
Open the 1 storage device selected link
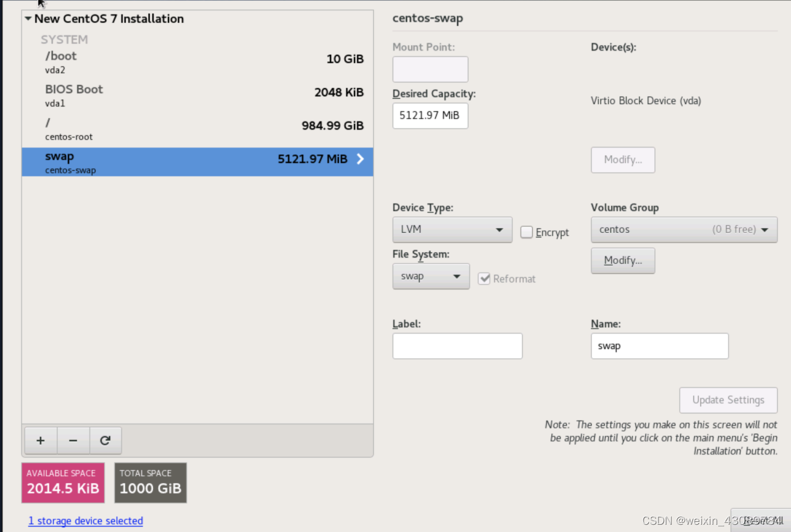pos(85,521)
